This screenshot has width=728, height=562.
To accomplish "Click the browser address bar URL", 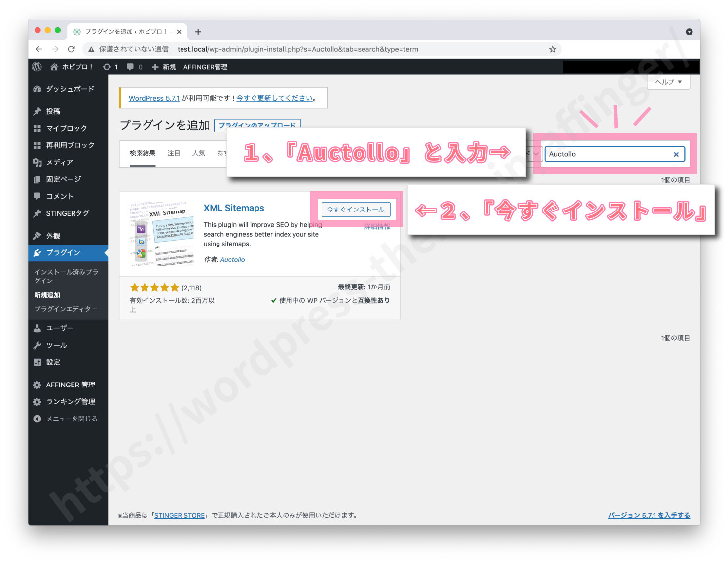I will coord(298,49).
